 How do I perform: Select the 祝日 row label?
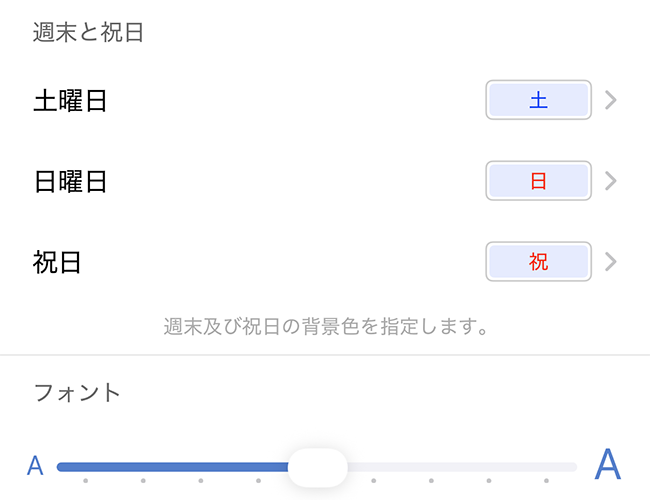click(57, 262)
